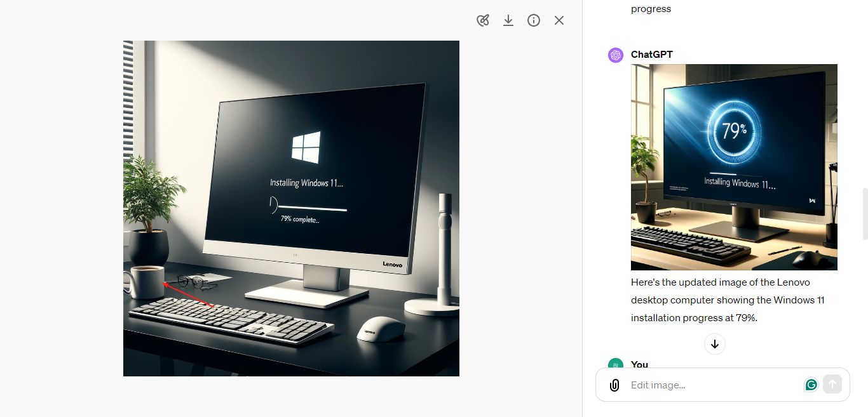Click the ChatGPT sender name
Image resolution: width=868 pixels, height=417 pixels.
(x=652, y=55)
